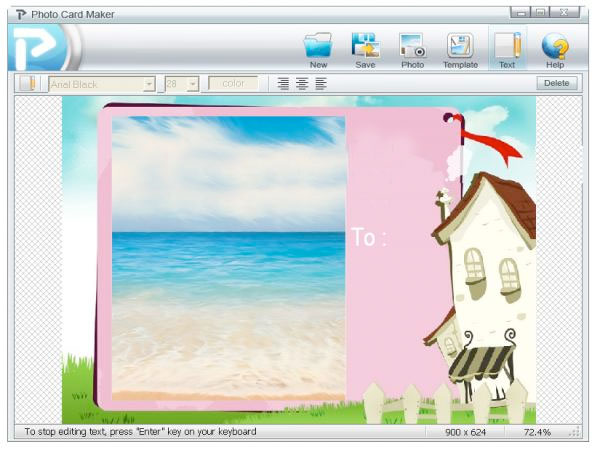Click the pencil icon left of font box
Viewport: 600px width, 450px height.
tap(28, 84)
